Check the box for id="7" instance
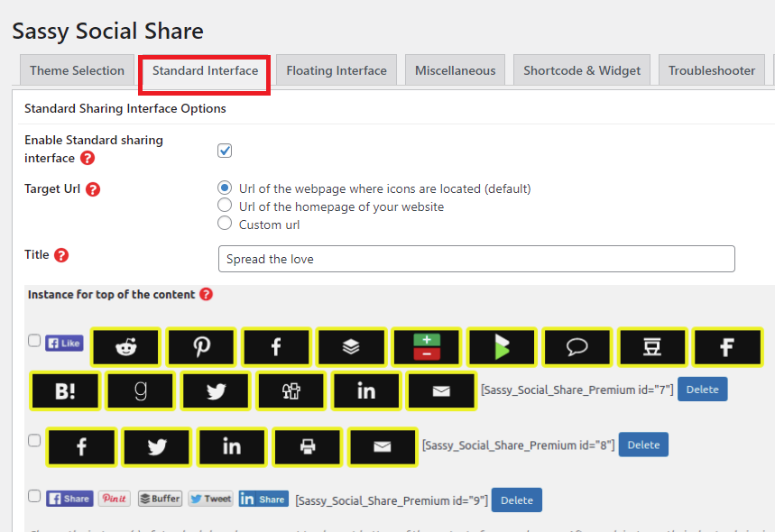775x532 pixels. click(x=34, y=340)
